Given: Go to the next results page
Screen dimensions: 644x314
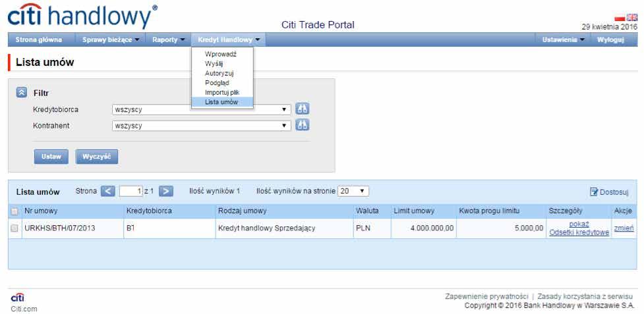Looking at the screenshot, I should point(166,191).
